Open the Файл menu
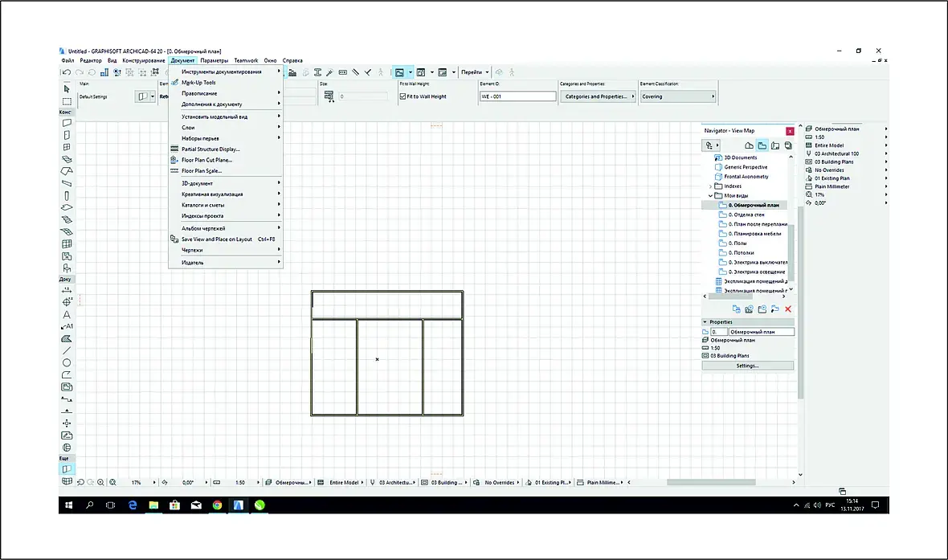The height and width of the screenshot is (560, 948). coord(67,60)
